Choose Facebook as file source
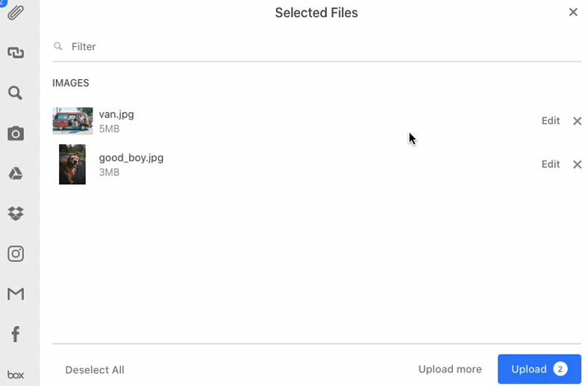This screenshot has height=386, width=588. coord(16,334)
